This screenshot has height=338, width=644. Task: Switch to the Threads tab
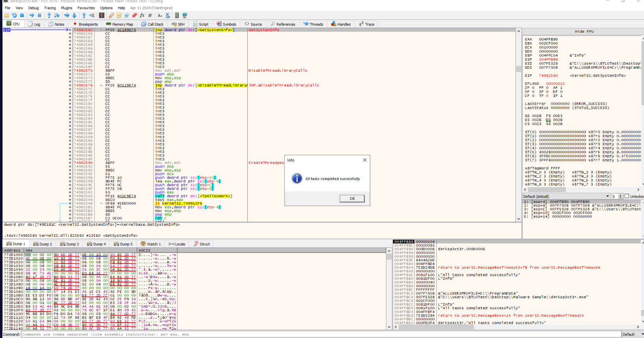coord(314,24)
